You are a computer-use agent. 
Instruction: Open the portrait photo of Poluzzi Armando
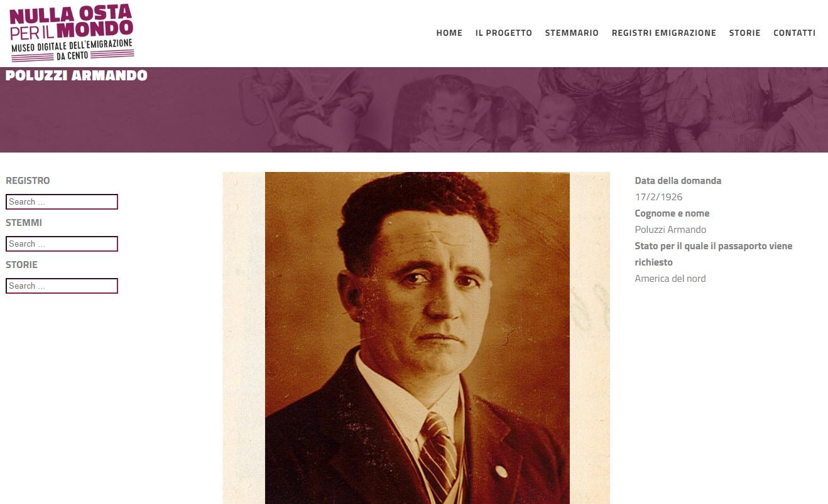click(417, 338)
